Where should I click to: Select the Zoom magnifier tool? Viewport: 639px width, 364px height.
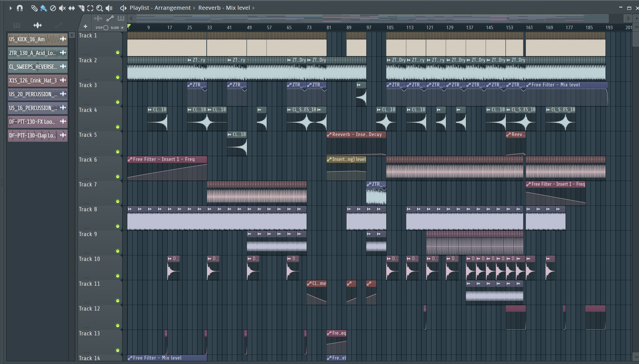coord(100,8)
